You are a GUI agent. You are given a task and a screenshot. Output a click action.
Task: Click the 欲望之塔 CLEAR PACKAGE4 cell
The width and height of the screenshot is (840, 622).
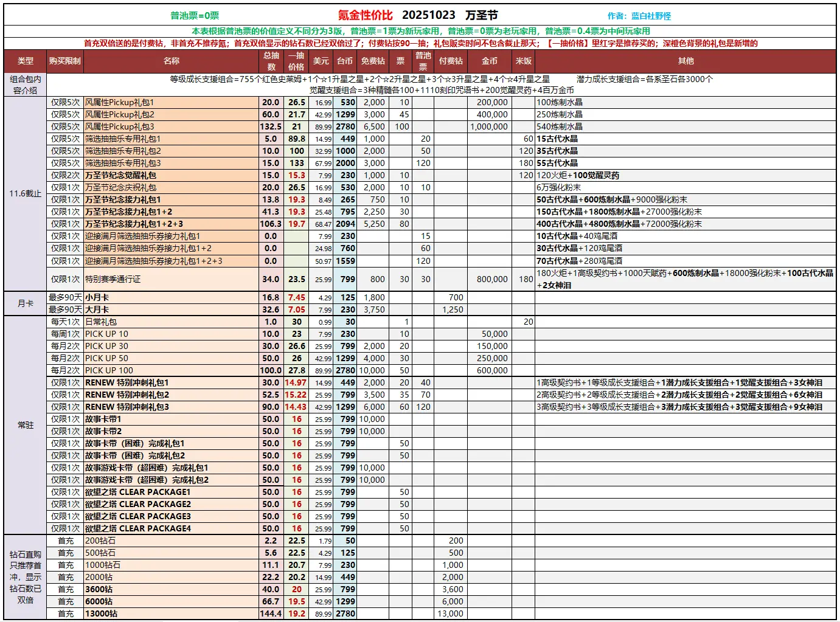[138, 528]
